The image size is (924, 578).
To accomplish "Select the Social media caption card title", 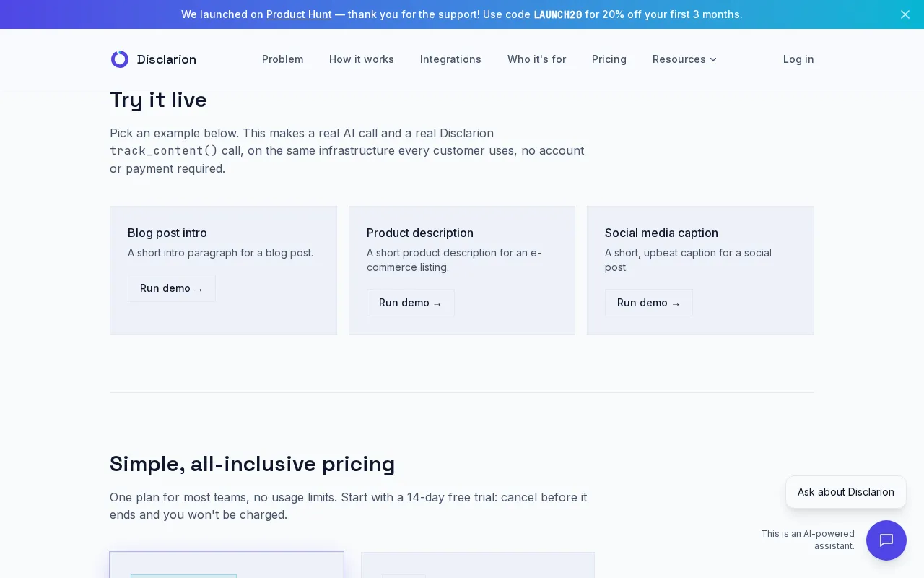I will point(661,233).
